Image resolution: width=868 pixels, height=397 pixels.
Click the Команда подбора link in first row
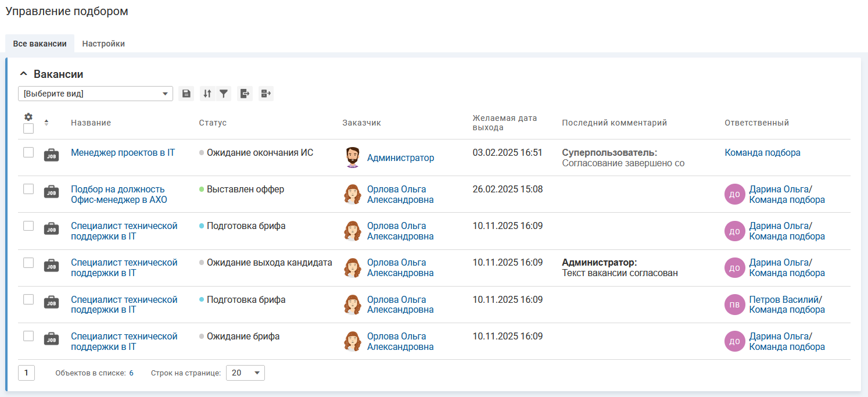[x=762, y=152]
